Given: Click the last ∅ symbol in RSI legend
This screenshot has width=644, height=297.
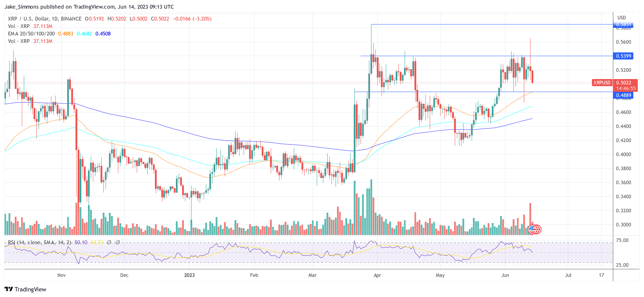Looking at the screenshot, I should pos(118,242).
